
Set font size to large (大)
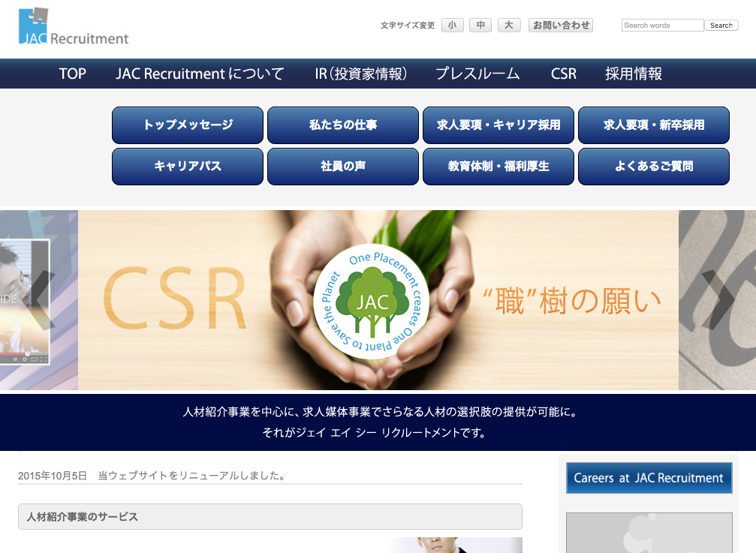pyautogui.click(x=509, y=25)
